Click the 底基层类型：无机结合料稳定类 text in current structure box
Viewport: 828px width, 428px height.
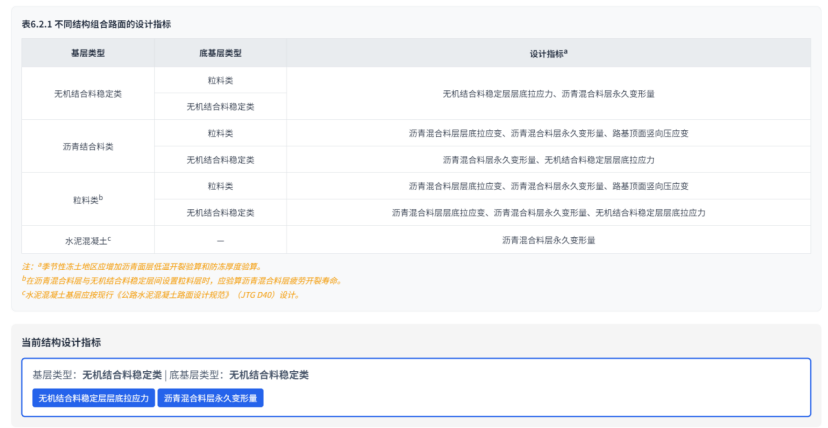(239, 375)
